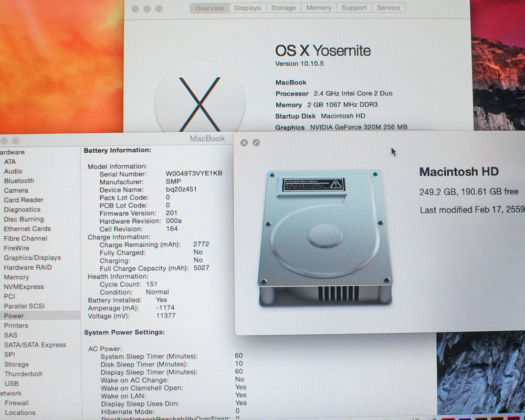
Task: Click the Startup Disk Macintosh HD line
Action: 320,116
